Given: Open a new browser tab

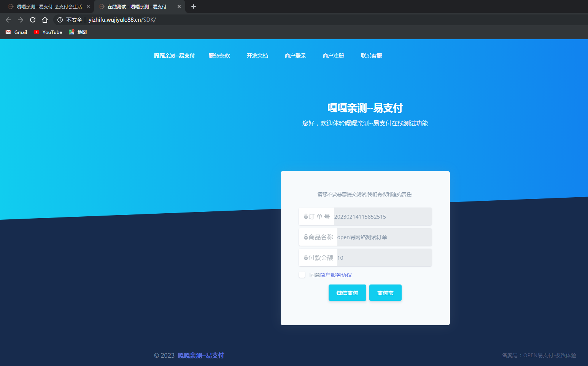Looking at the screenshot, I should tap(194, 6).
